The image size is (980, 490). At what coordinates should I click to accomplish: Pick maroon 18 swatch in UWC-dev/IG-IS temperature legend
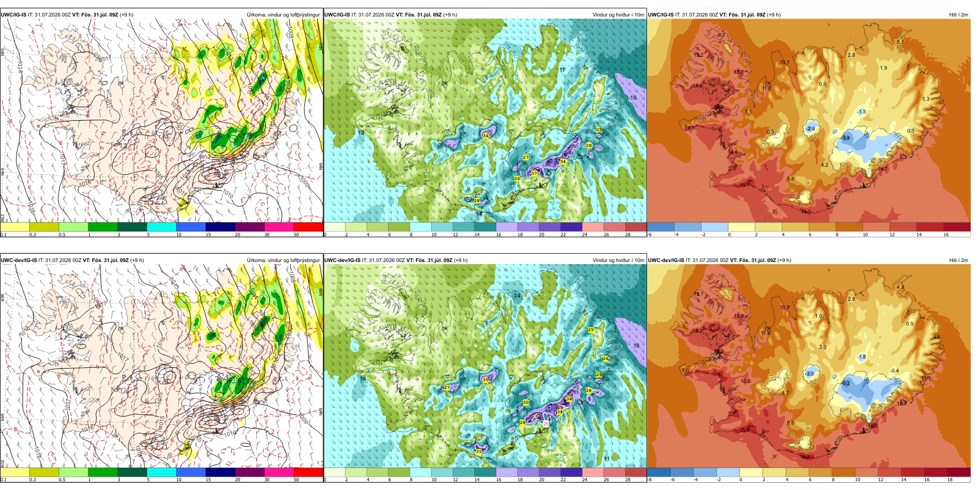959,472
